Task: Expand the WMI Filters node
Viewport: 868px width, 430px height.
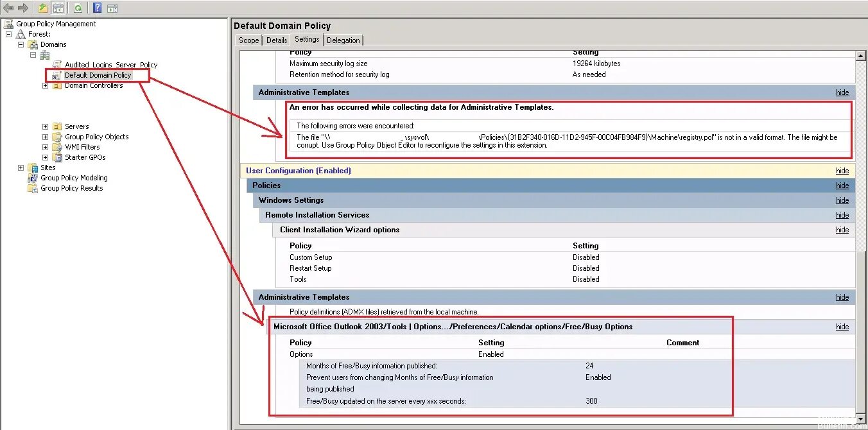Action: (x=45, y=147)
